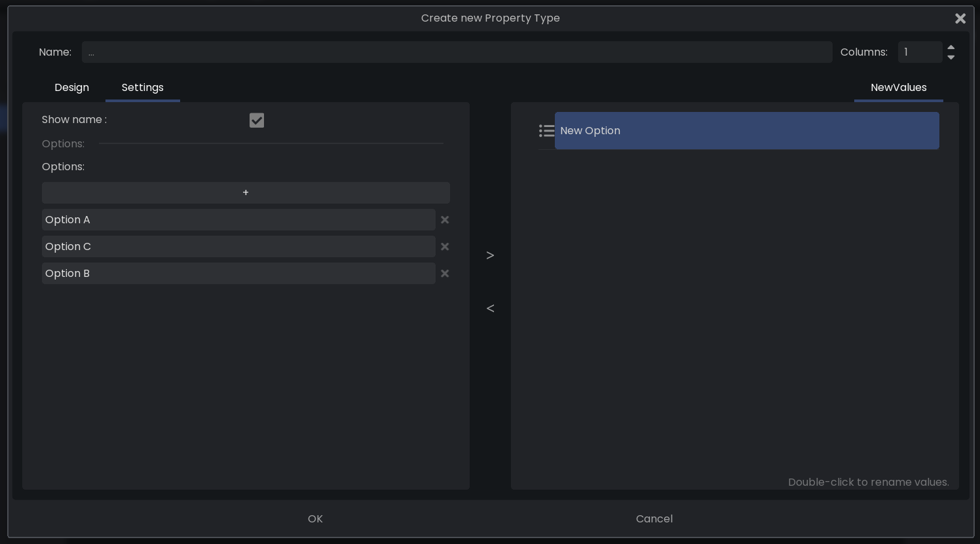Select the New Option value entry
980x544 pixels.
747,131
